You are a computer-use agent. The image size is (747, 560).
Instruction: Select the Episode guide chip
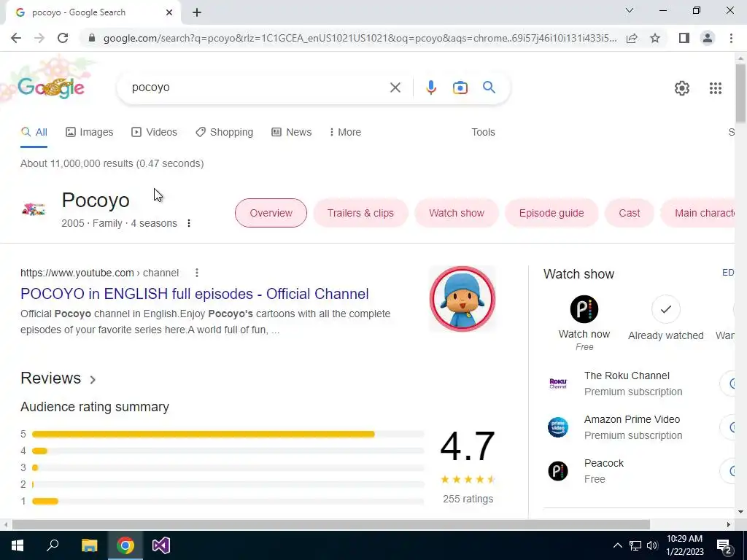tap(551, 213)
